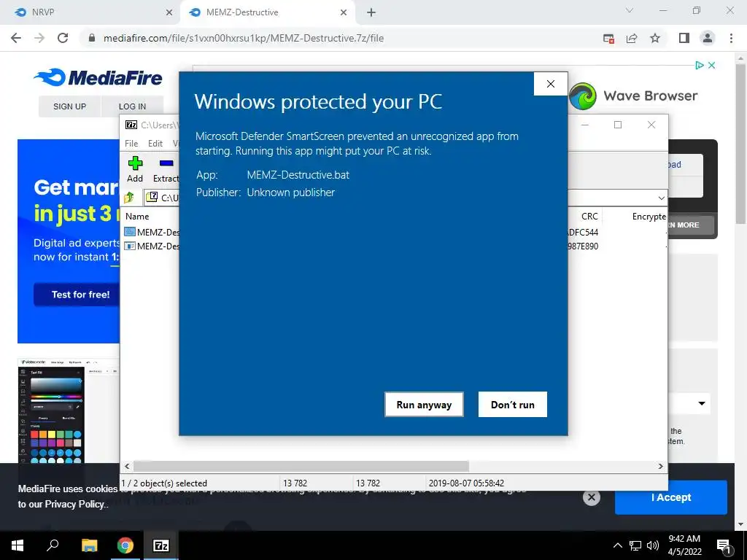The height and width of the screenshot is (560, 747).
Task: Expand the dropdown arrow on MediaFire page right side
Action: (x=702, y=403)
